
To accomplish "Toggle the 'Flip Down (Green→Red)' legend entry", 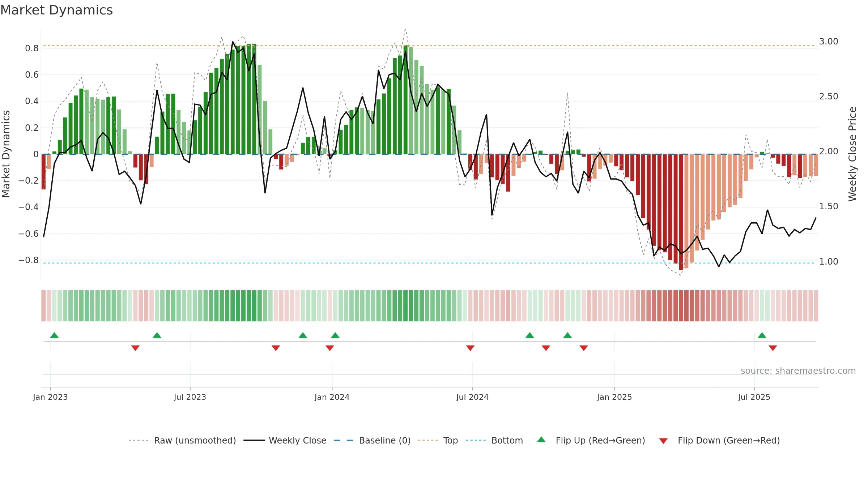I will coord(729,440).
